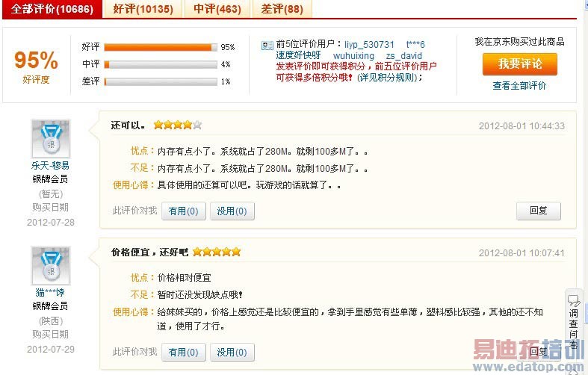The width and height of the screenshot is (588, 375).
Task: Click the five-star rating on 价格便宜 review
Action: click(x=217, y=252)
